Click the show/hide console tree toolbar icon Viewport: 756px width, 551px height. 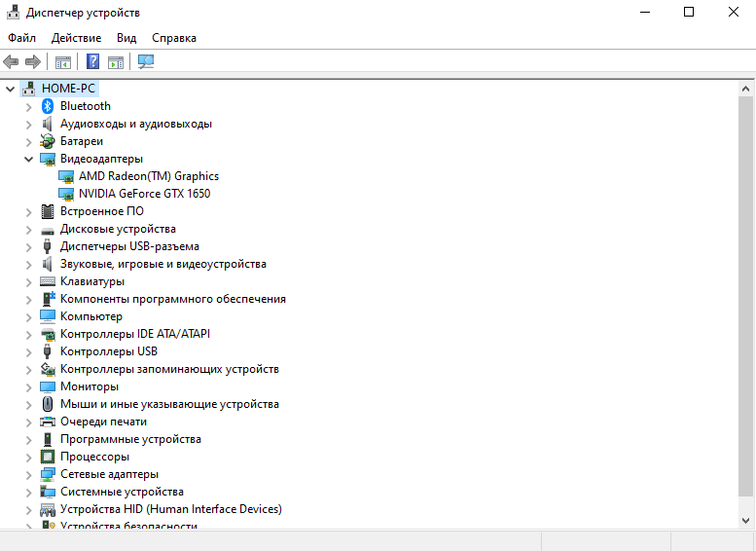63,61
